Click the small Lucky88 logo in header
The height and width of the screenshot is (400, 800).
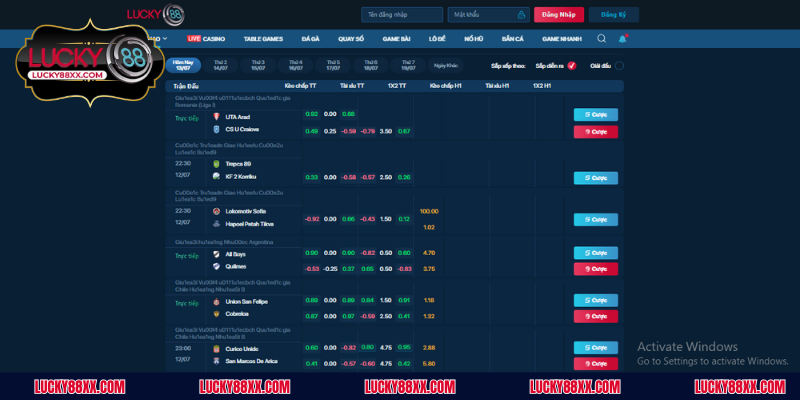click(x=156, y=14)
